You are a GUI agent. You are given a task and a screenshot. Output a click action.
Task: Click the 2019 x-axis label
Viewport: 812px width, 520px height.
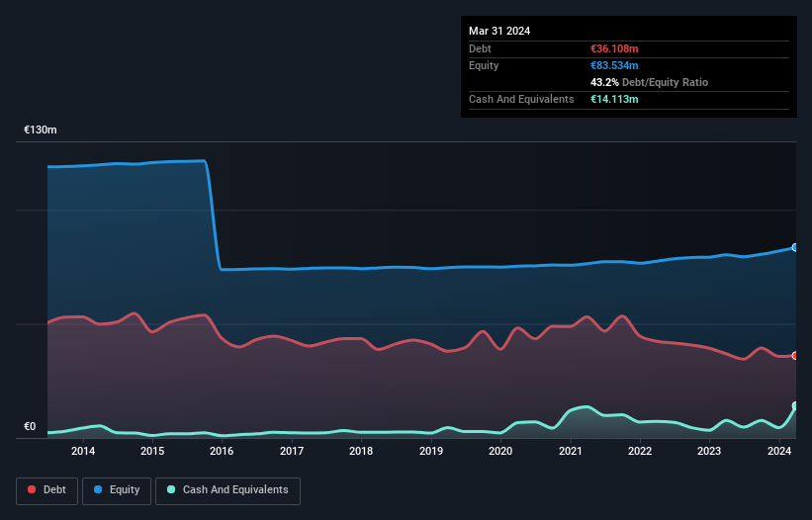(x=431, y=451)
